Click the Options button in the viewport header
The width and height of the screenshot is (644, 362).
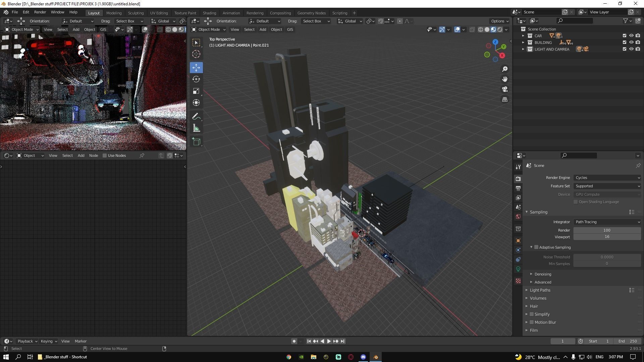point(499,21)
